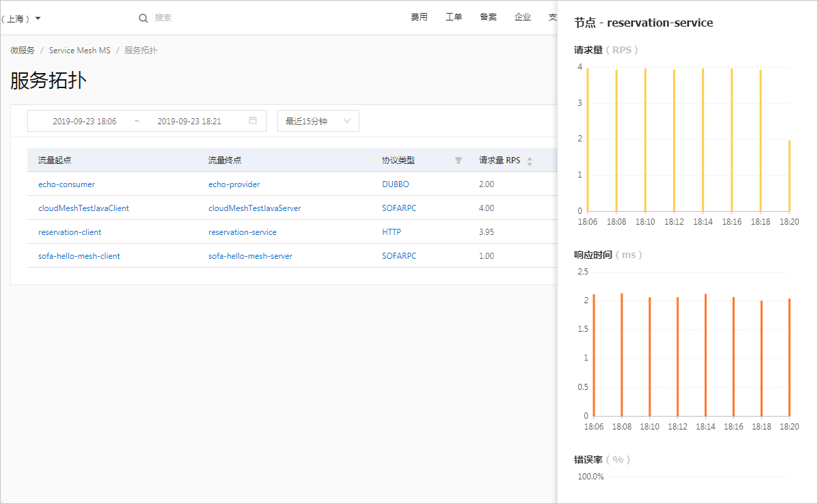This screenshot has width=818, height=504.
Task: Click the 18:20 yellow bar in RPS chart
Action: pos(789,176)
